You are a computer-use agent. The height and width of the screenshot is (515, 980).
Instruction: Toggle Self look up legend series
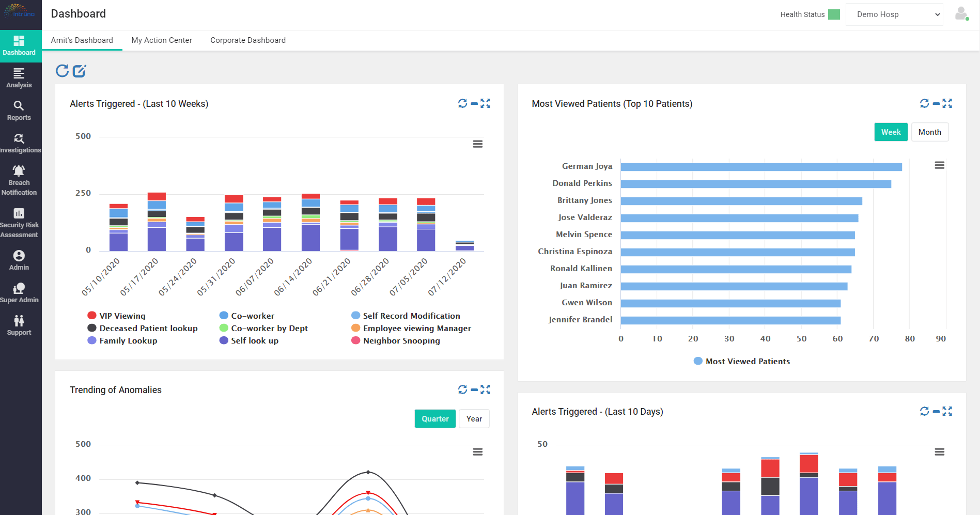[x=249, y=340]
